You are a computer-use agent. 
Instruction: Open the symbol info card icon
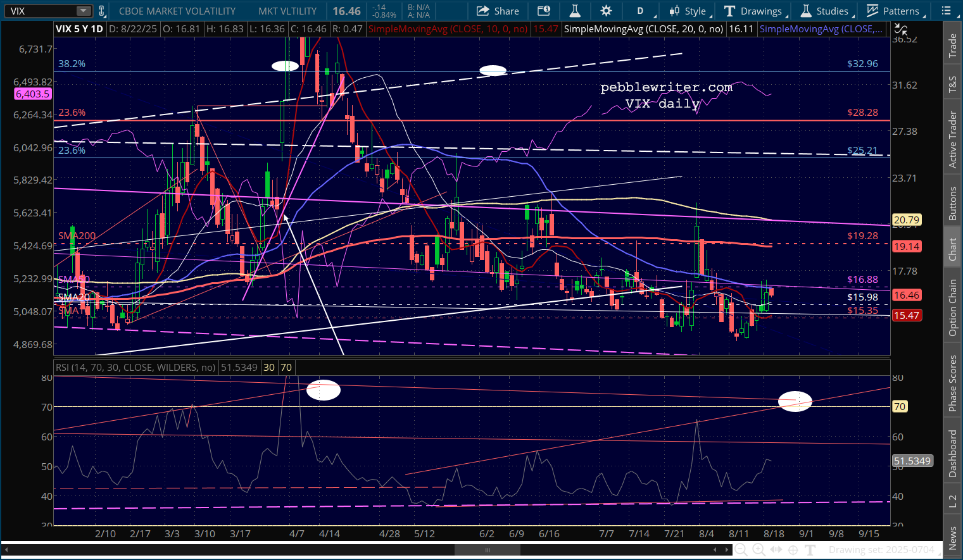[x=544, y=11]
